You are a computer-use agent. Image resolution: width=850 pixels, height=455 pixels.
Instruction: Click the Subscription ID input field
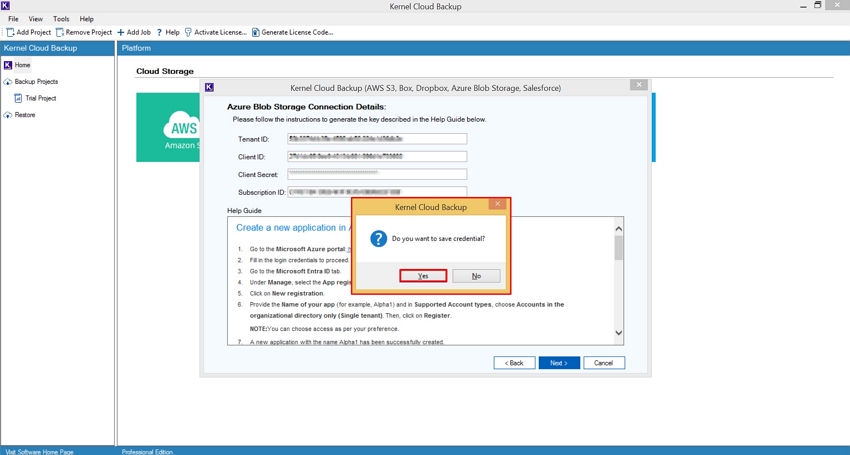coord(377,191)
